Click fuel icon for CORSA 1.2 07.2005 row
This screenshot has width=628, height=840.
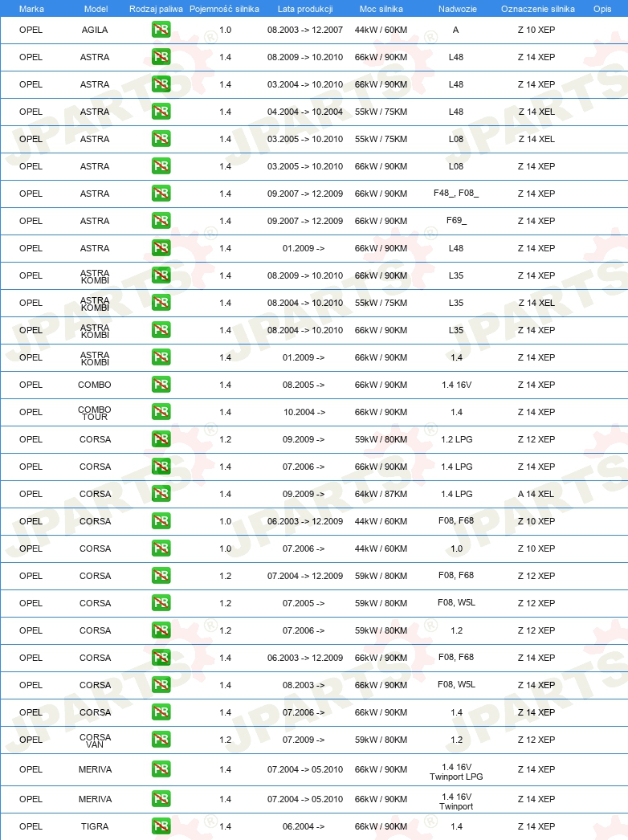(161, 603)
